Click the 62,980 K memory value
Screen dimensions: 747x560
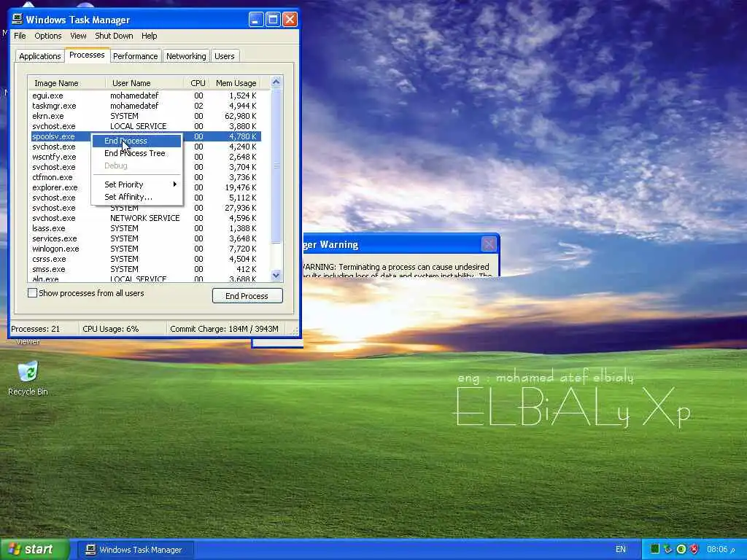pyautogui.click(x=241, y=116)
